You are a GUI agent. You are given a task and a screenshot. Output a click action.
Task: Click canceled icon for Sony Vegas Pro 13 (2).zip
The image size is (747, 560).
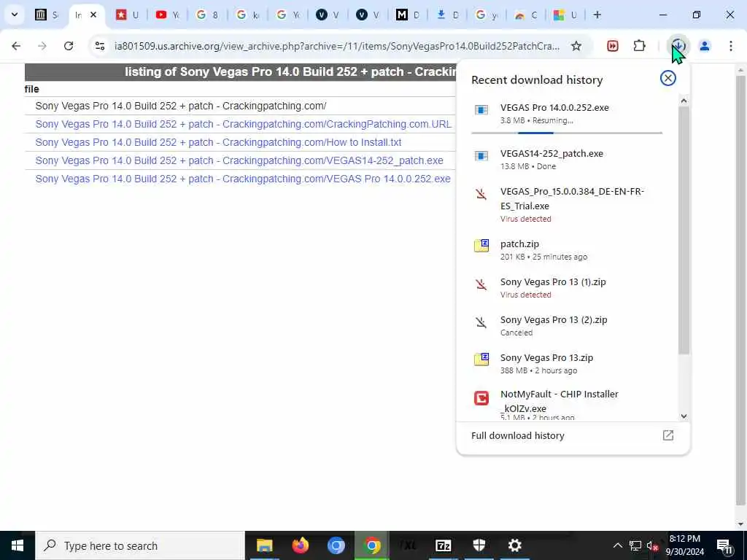(x=481, y=322)
